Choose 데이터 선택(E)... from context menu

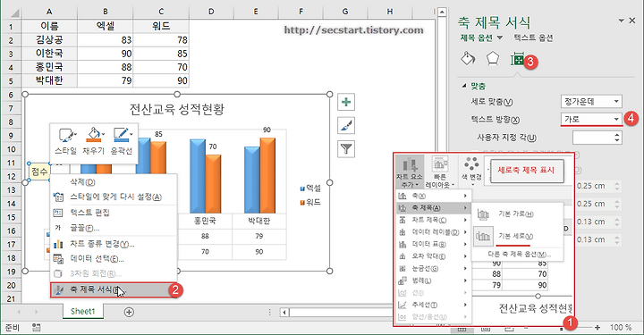point(114,259)
